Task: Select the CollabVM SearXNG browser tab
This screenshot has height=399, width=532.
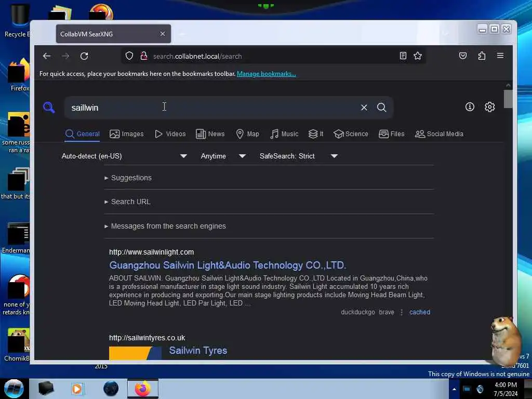Action: point(113,34)
